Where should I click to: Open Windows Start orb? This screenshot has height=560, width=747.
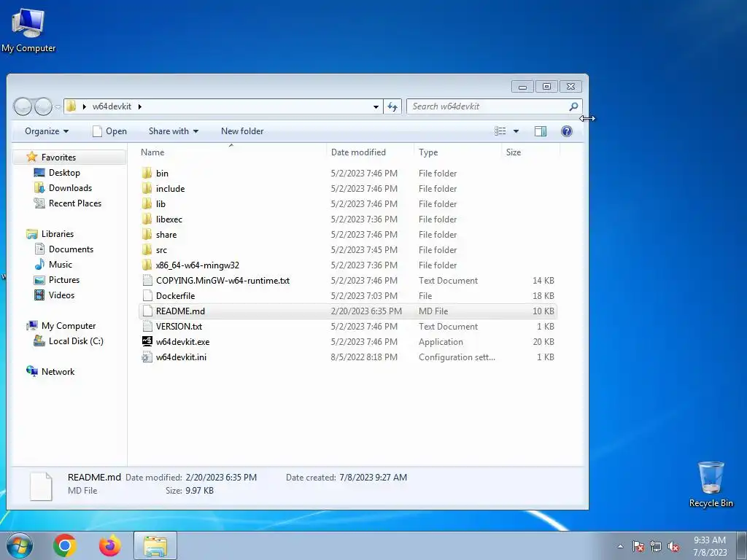[20, 545]
